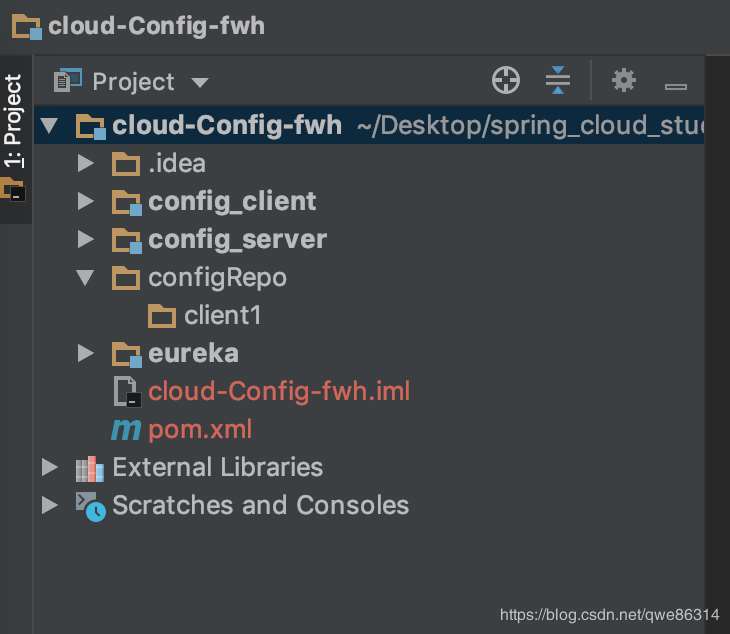Select the eureka module label
Image resolution: width=730 pixels, height=634 pixels.
[193, 354]
